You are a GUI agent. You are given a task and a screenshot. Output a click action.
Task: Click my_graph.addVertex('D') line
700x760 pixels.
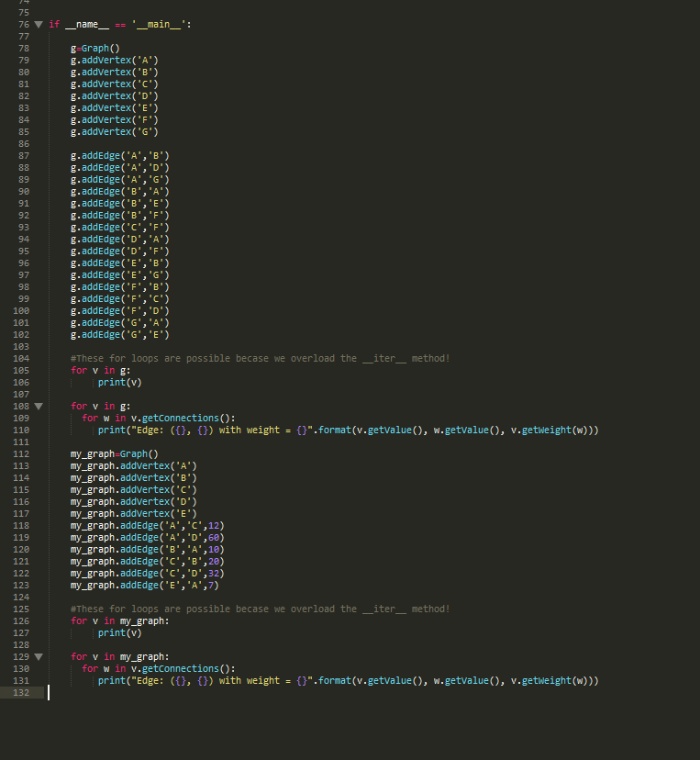[134, 502]
